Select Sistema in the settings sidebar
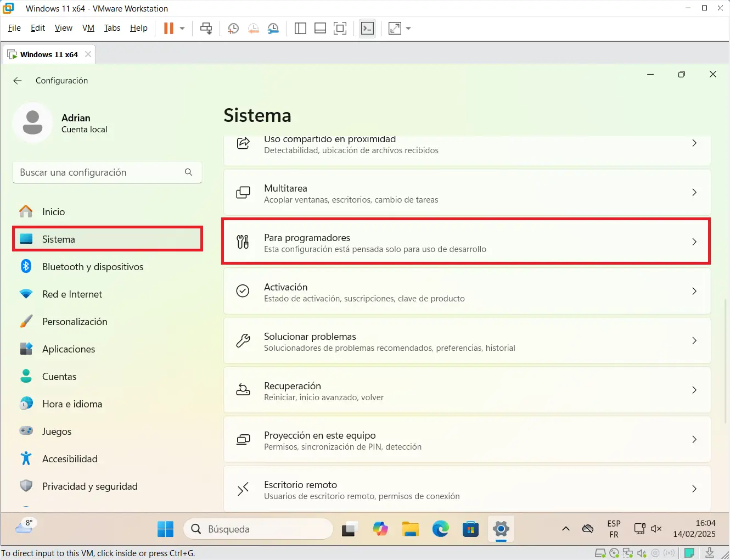This screenshot has width=730, height=560. click(108, 239)
